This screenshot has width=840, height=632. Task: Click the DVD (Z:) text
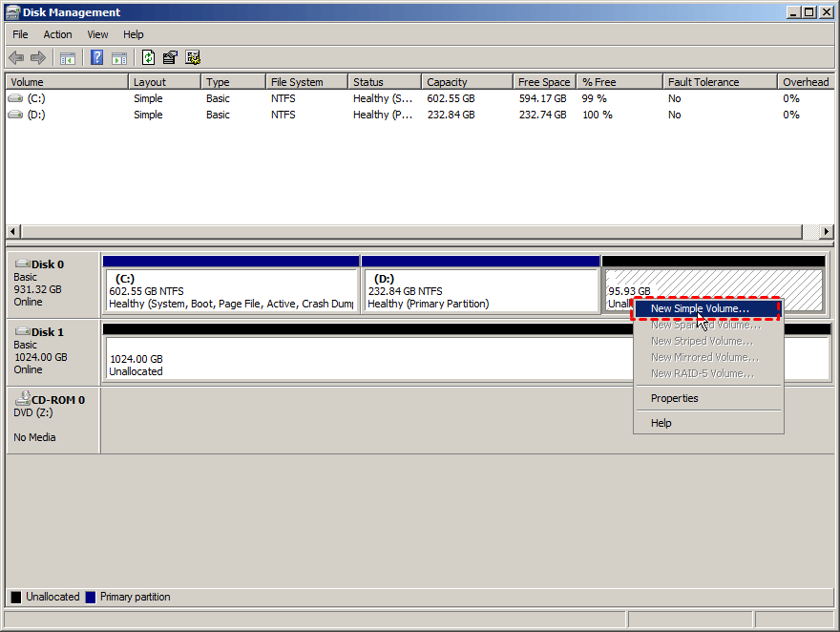[33, 412]
